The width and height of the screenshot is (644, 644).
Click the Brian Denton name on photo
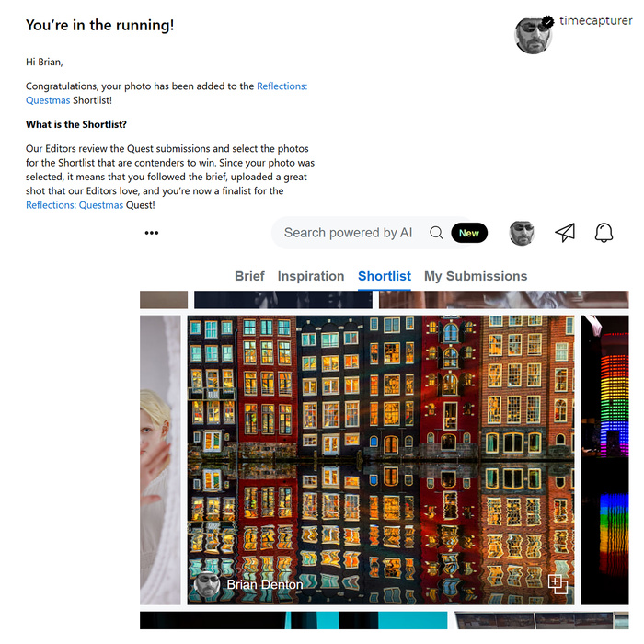click(x=265, y=584)
